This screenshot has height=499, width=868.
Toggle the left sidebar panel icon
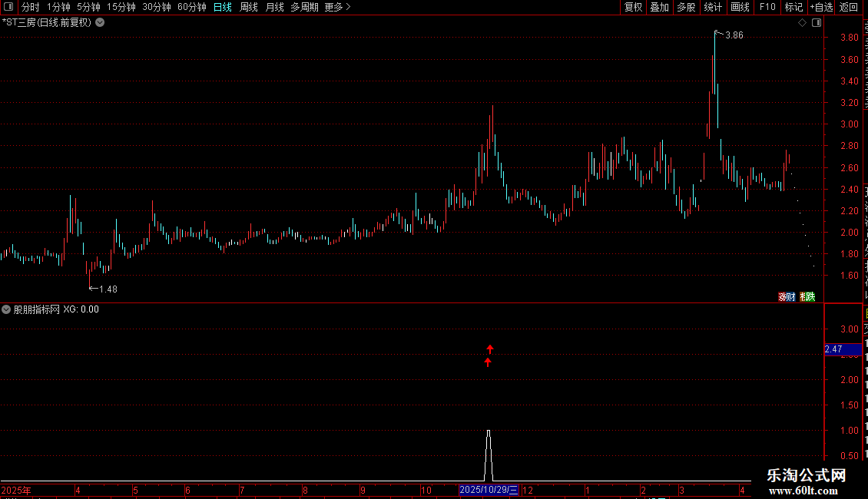point(8,7)
